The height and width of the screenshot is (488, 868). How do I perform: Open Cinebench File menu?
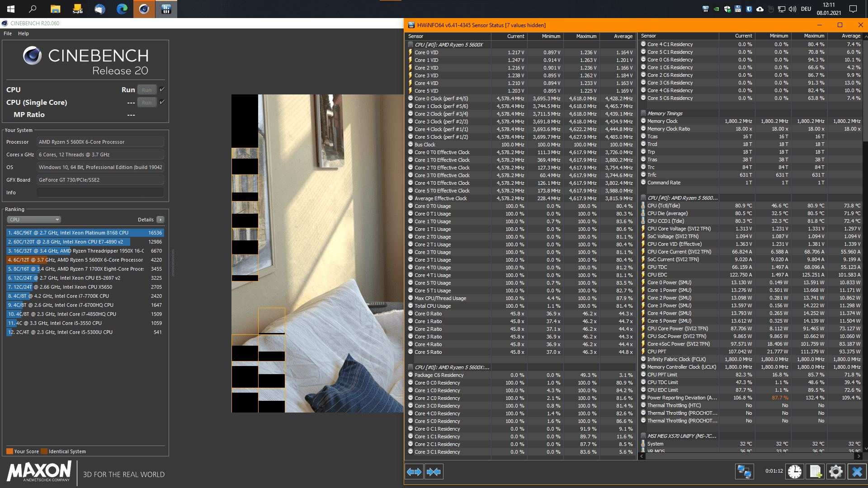[x=8, y=33]
